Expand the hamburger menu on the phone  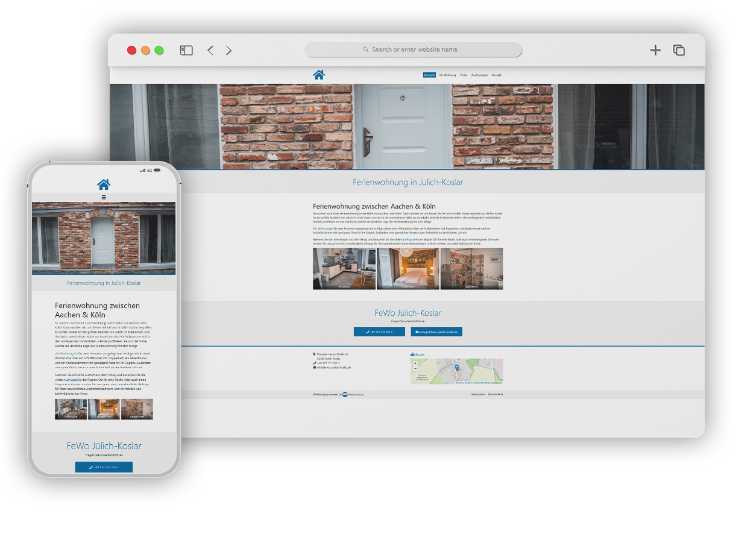point(104,197)
